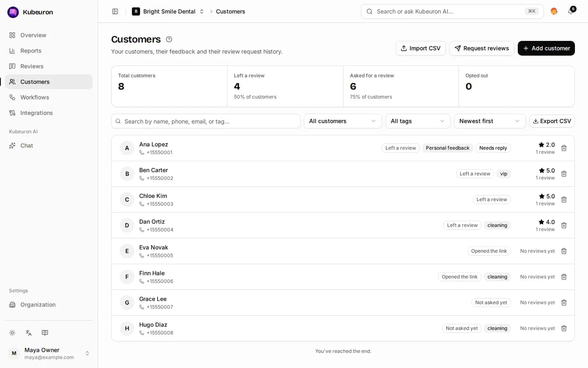
Task: Click the Personal feedback tag
Action: pos(448,148)
